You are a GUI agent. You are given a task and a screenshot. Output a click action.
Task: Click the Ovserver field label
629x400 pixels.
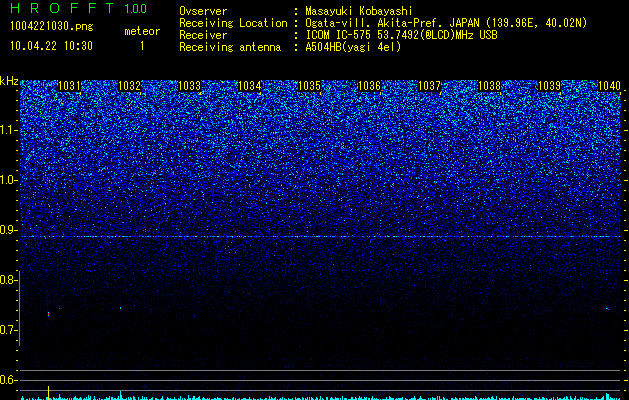click(203, 11)
